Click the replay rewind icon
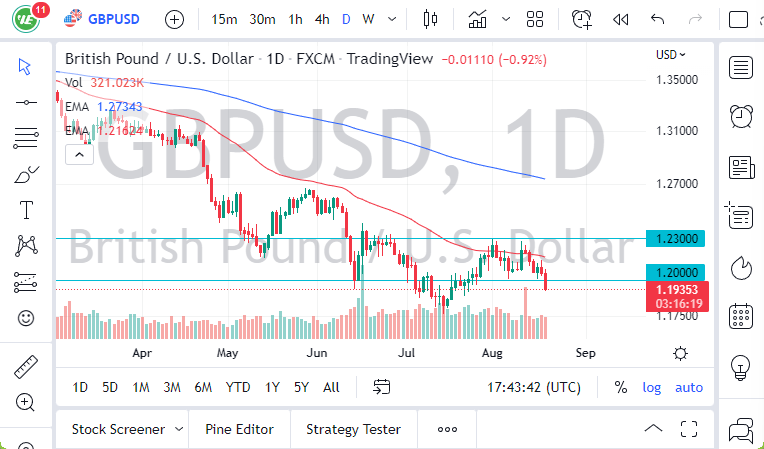The image size is (764, 449). click(620, 19)
